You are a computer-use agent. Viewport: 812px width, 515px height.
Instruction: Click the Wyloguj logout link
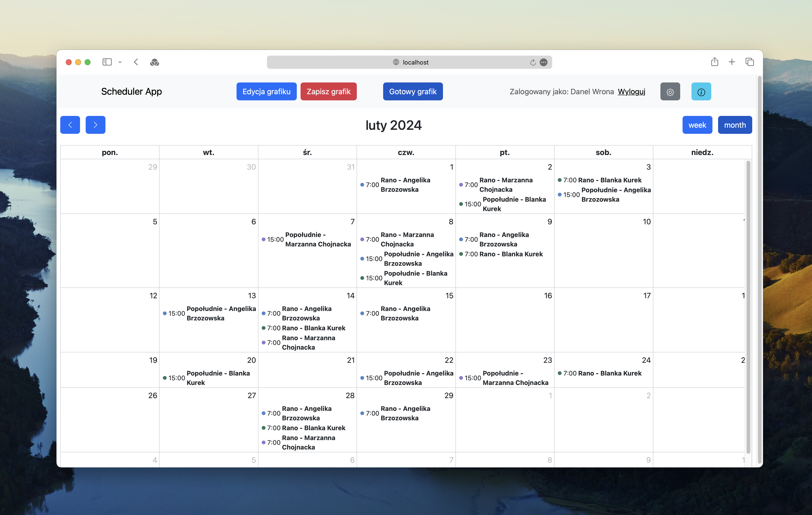[x=631, y=91]
